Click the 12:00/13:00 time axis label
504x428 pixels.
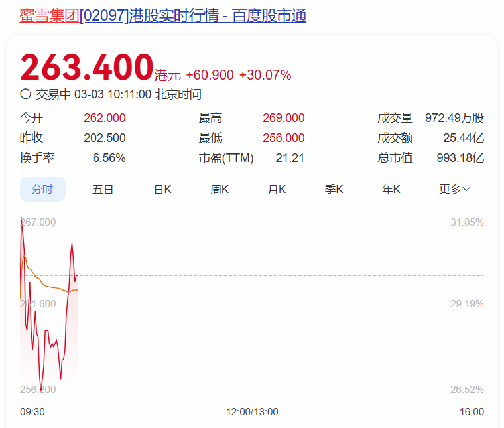pos(252,412)
